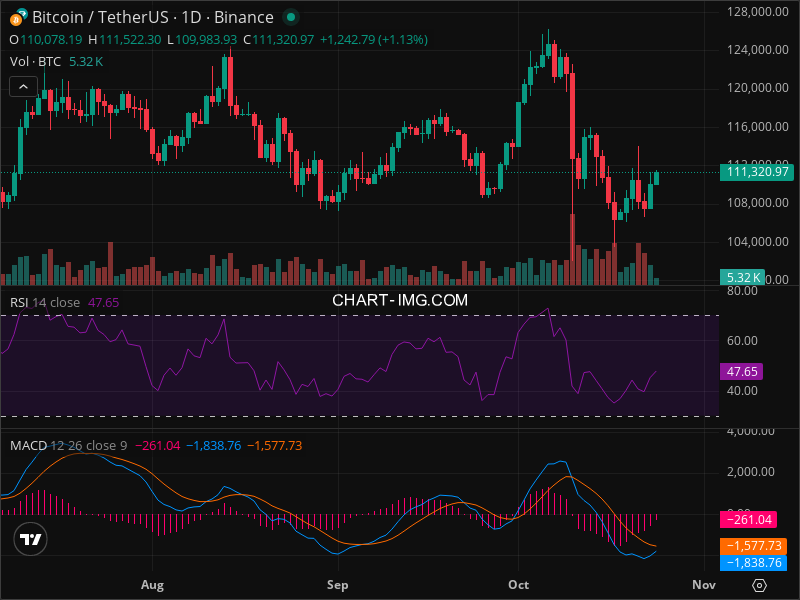Screen dimensions: 800x600
Task: Click the pink −261.04 MACD histogram label
Action: point(752,519)
